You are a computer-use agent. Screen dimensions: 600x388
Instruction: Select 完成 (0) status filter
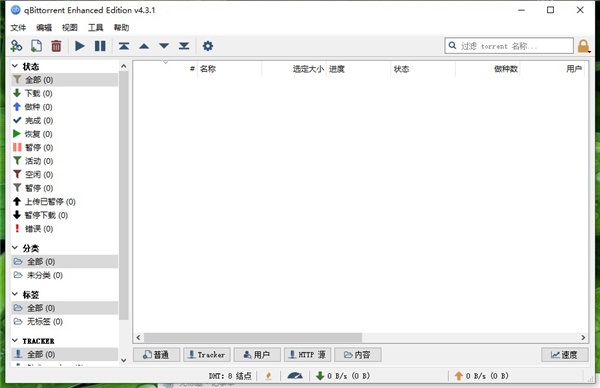[64, 121]
